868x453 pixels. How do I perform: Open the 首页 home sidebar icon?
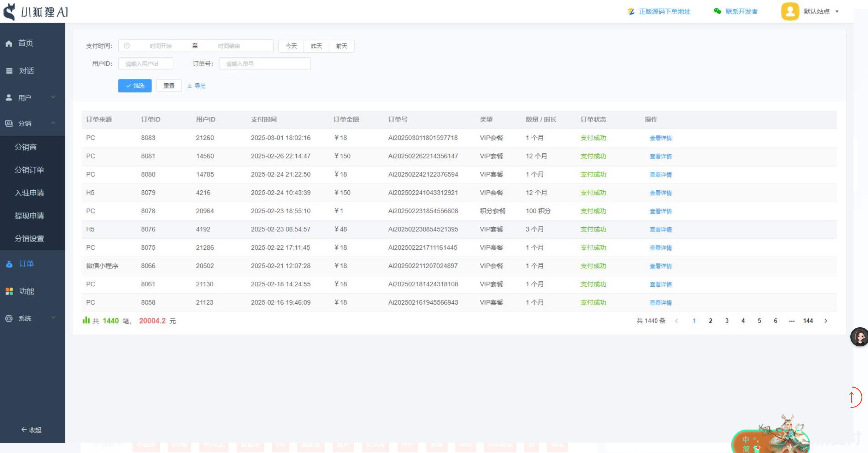tap(9, 43)
